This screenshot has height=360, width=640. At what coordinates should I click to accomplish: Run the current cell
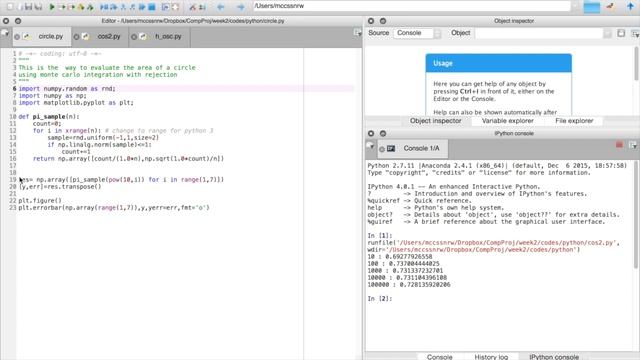point(62,7)
